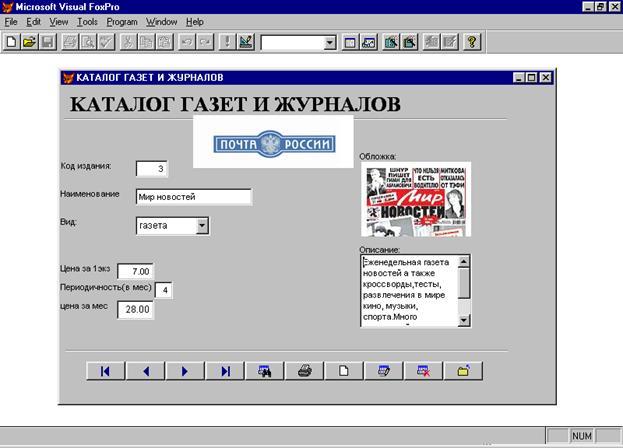Click the delete record button with red X
This screenshot has width=623, height=448.
(x=424, y=371)
